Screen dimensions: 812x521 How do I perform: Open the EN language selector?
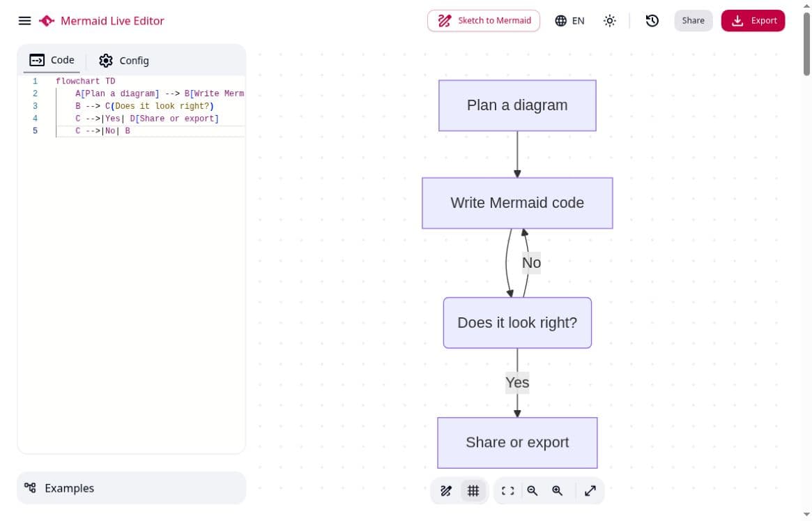tap(569, 21)
